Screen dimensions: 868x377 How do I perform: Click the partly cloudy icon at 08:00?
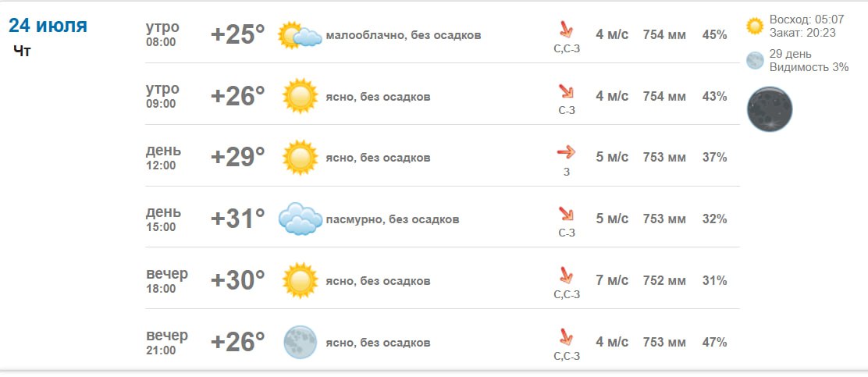pyautogui.click(x=300, y=35)
